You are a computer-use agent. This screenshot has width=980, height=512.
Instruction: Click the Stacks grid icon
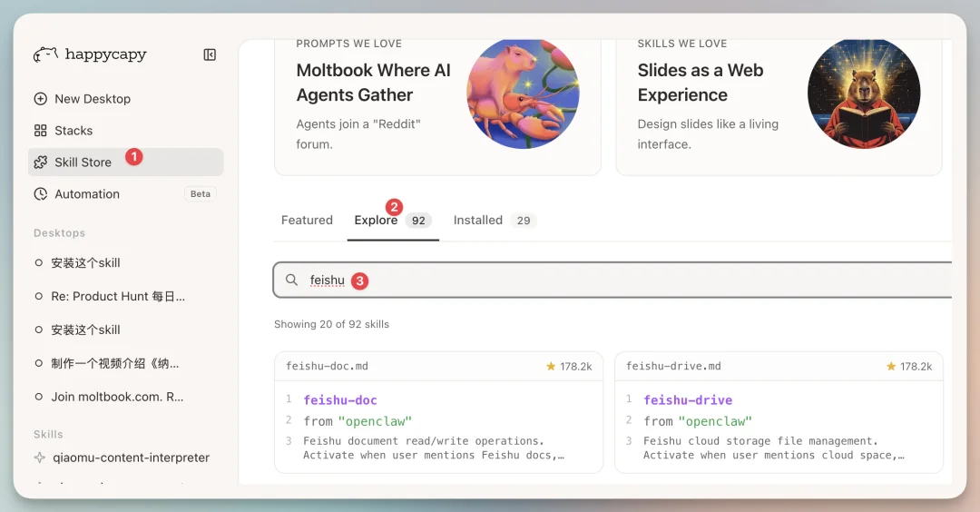(x=40, y=131)
